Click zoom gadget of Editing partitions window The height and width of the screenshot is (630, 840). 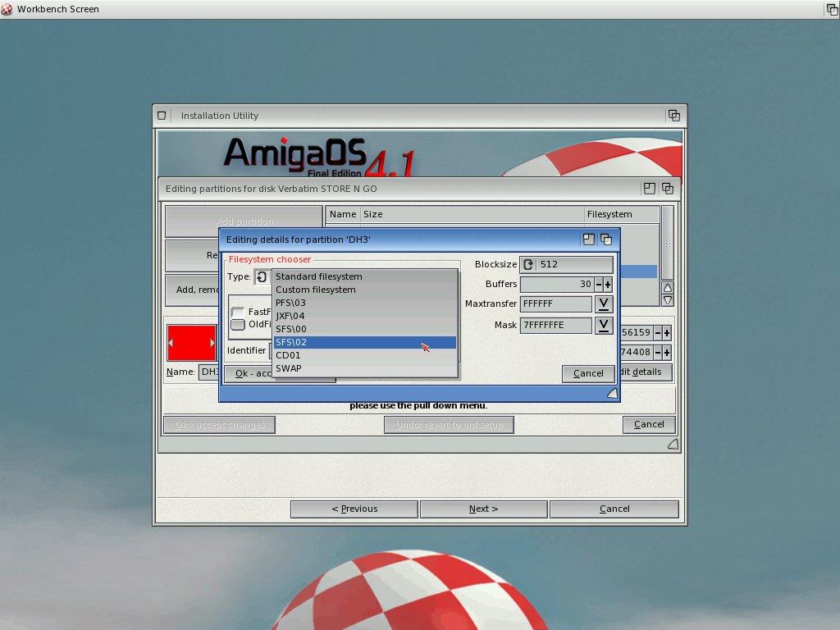coord(650,189)
